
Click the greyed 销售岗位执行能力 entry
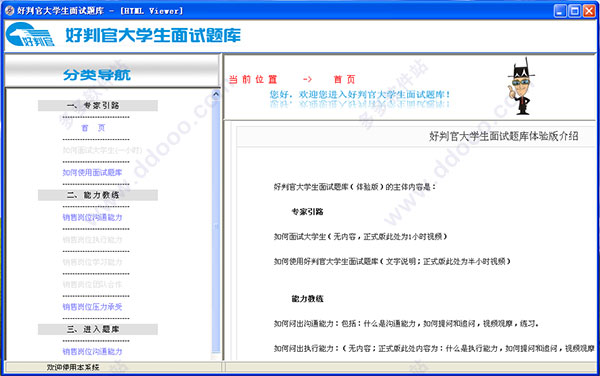tap(92, 240)
